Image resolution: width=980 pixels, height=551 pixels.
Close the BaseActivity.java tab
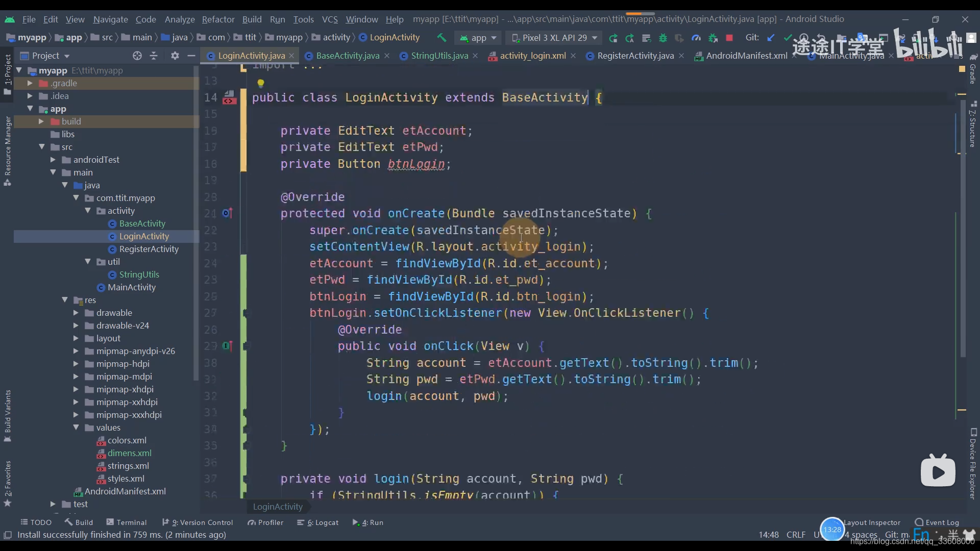(x=386, y=56)
